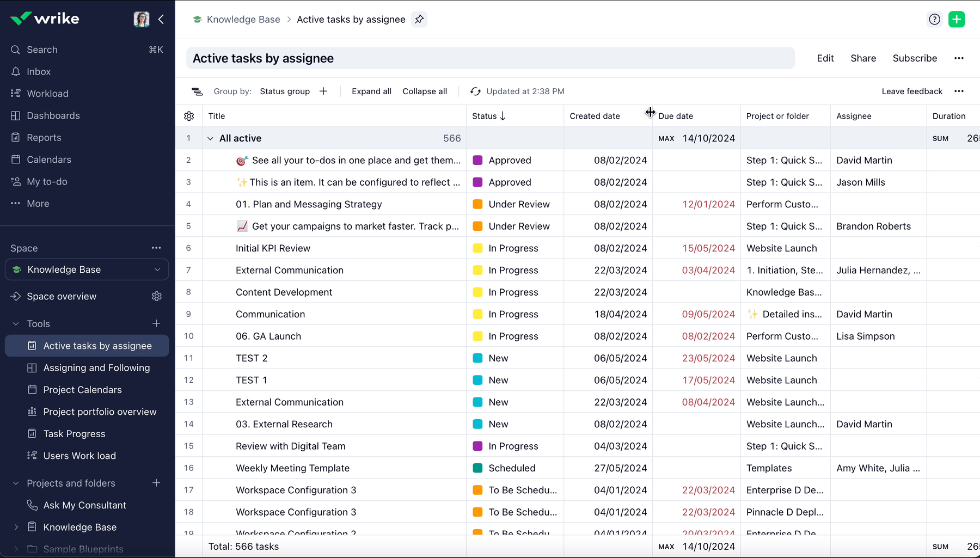Click the refresh report icon

pyautogui.click(x=475, y=91)
